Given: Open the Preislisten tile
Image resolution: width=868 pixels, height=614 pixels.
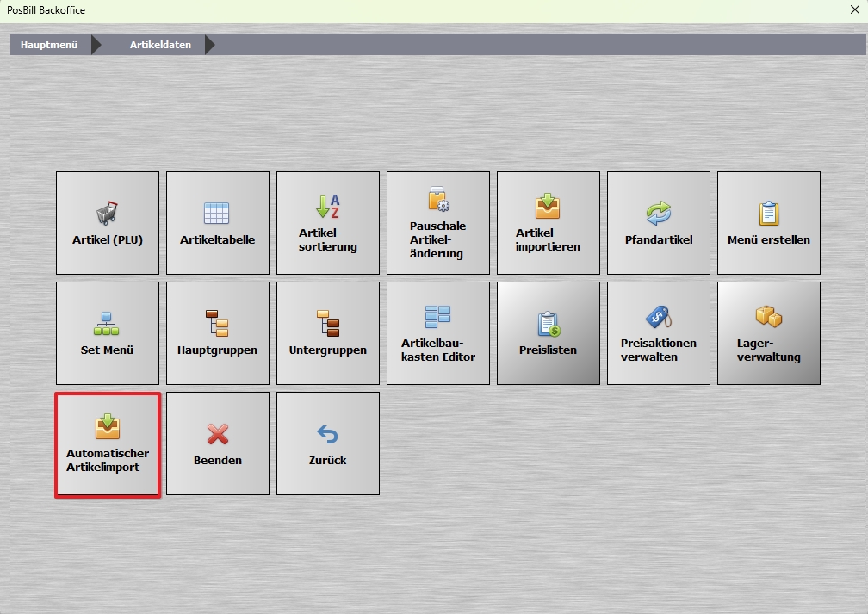Looking at the screenshot, I should pyautogui.click(x=548, y=332).
